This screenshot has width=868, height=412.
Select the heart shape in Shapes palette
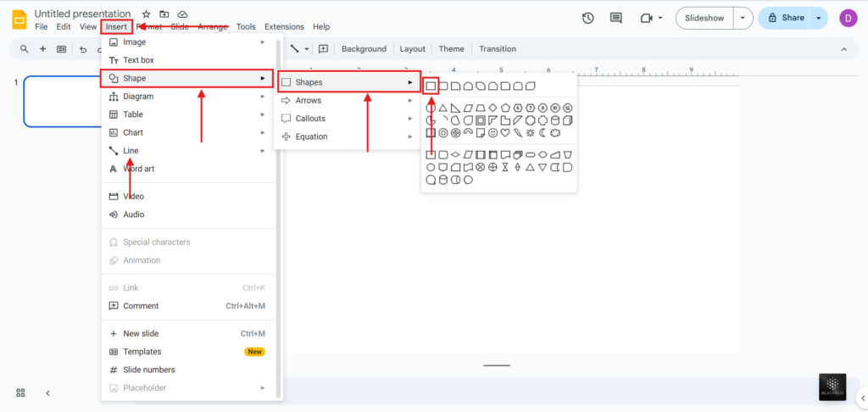[505, 132]
